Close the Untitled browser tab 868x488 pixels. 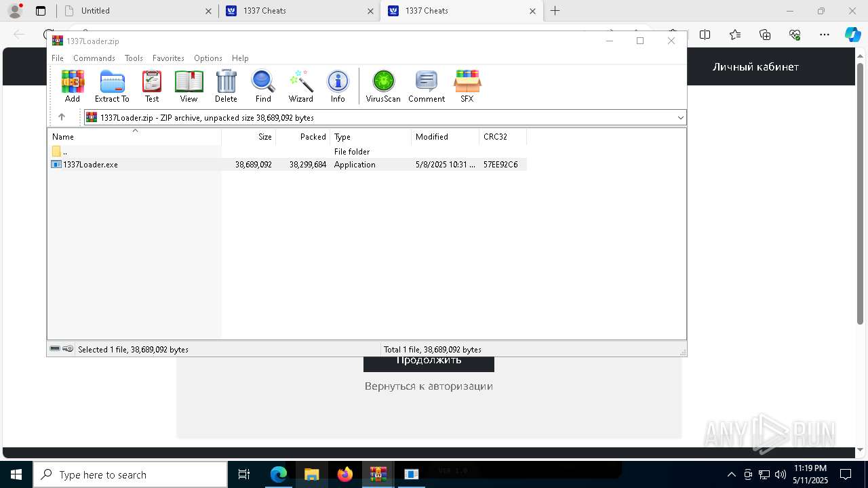(x=210, y=11)
